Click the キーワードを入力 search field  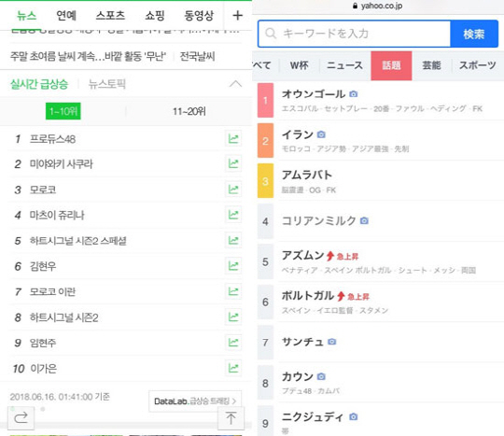pyautogui.click(x=355, y=34)
